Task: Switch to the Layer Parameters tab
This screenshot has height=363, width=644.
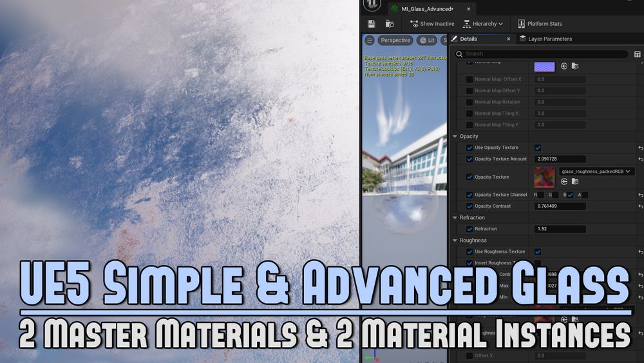Action: [x=545, y=39]
